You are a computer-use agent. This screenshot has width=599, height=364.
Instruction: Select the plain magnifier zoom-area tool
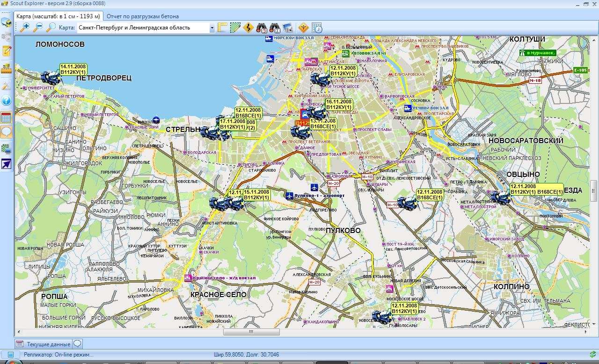pos(51,28)
